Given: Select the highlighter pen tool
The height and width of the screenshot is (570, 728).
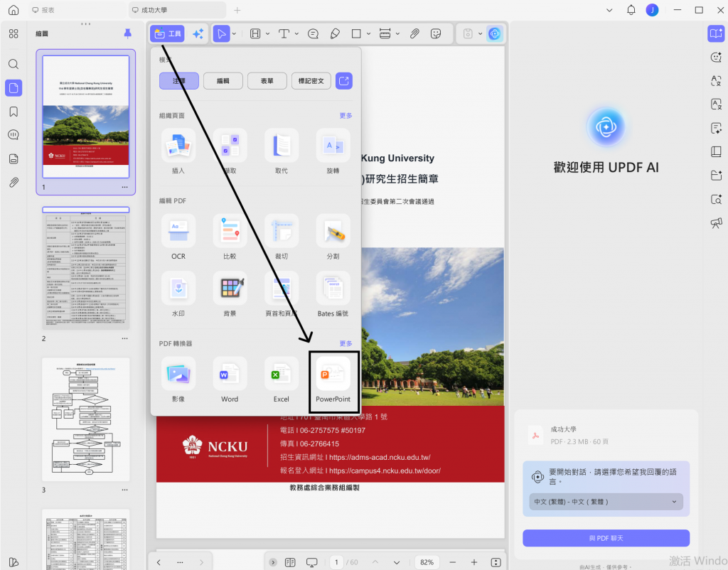Looking at the screenshot, I should pyautogui.click(x=335, y=34).
